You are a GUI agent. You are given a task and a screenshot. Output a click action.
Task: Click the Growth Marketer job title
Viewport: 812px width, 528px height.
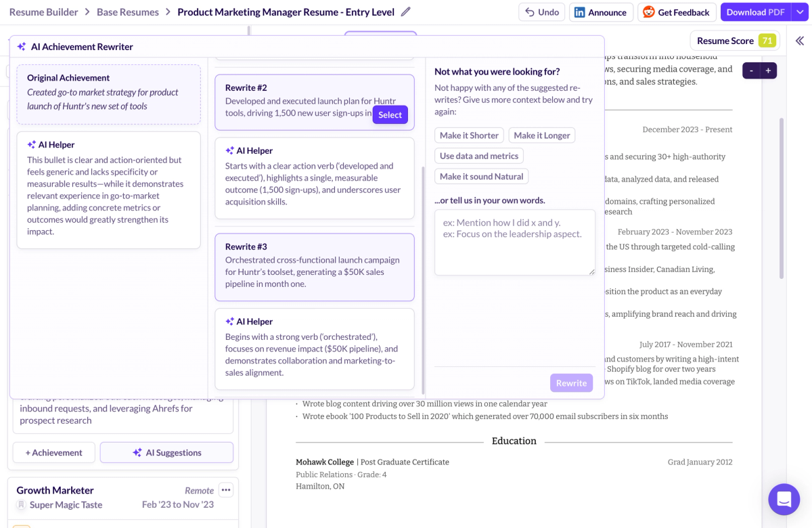click(55, 490)
